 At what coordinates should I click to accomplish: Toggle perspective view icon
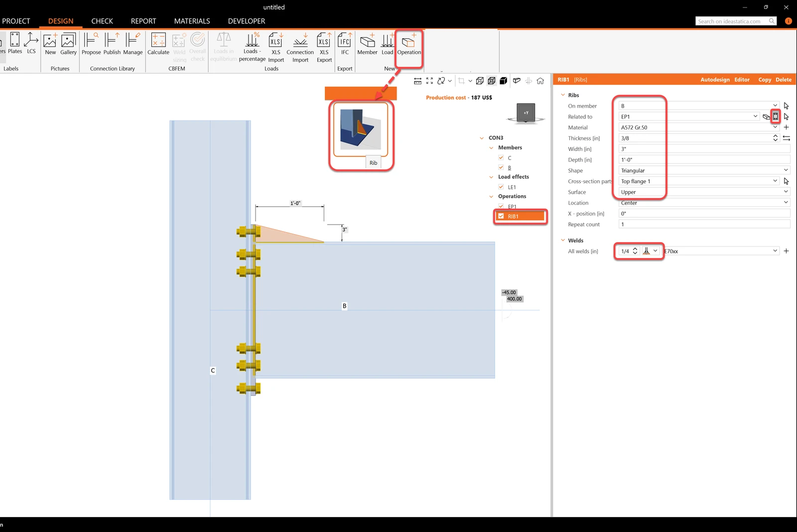coord(517,81)
